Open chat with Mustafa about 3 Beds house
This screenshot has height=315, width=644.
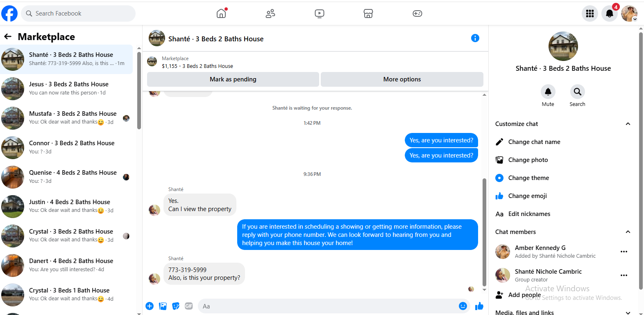(66, 118)
